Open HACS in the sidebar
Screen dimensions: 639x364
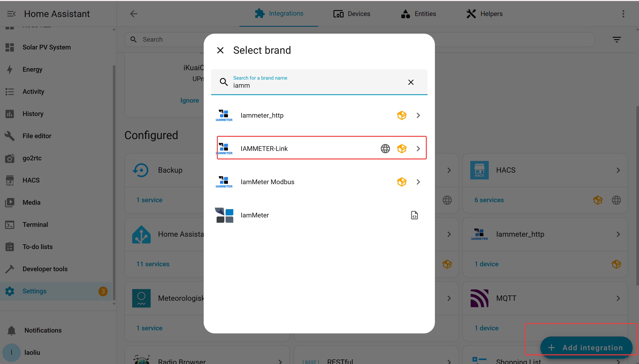pos(56,180)
